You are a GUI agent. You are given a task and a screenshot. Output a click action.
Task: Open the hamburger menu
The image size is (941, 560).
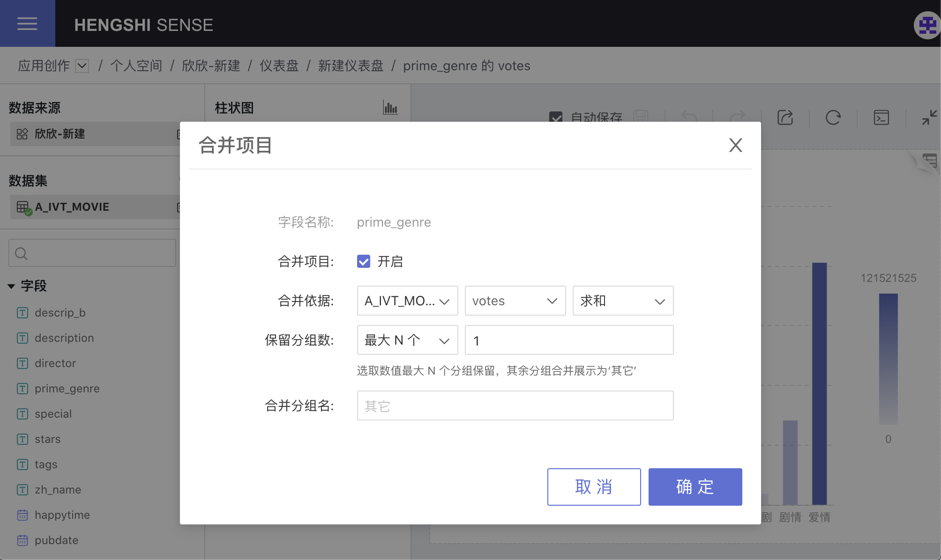coord(27,23)
